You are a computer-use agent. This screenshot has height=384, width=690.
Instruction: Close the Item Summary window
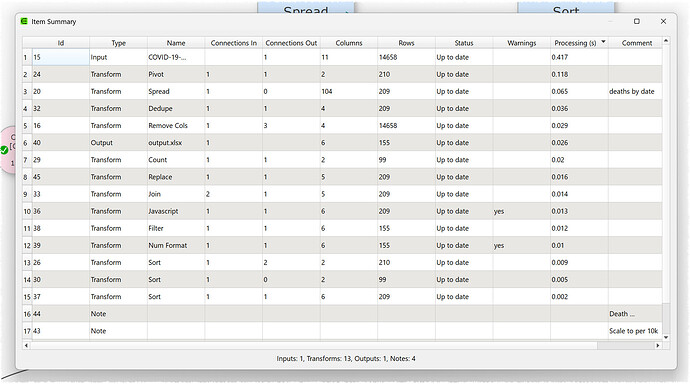click(x=663, y=21)
